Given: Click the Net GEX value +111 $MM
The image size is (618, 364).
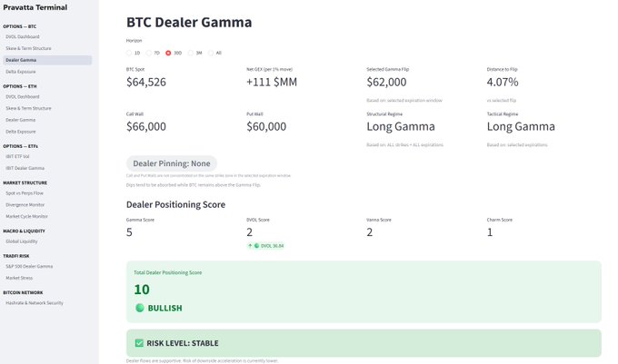Looking at the screenshot, I should click(272, 82).
